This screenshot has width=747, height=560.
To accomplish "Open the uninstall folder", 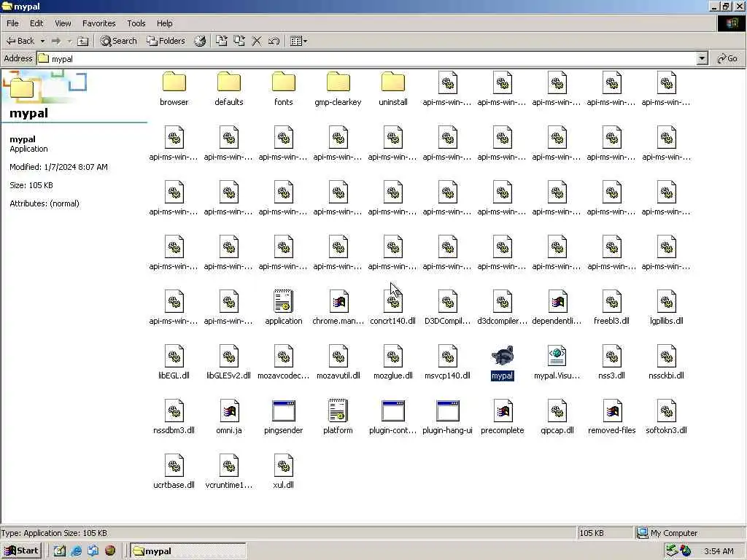I will [393, 89].
